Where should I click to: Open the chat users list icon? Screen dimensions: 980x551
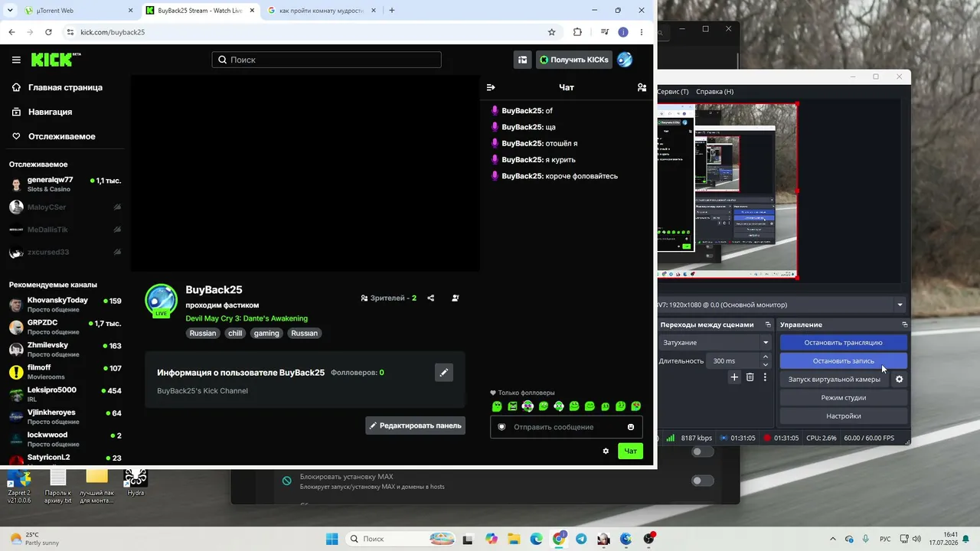pyautogui.click(x=642, y=87)
